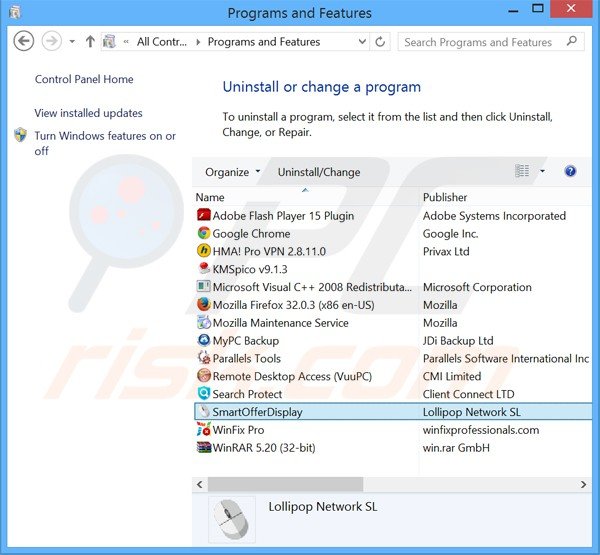The image size is (600, 555).
Task: Click Client Connect LTD publisher cell
Action: click(468, 394)
